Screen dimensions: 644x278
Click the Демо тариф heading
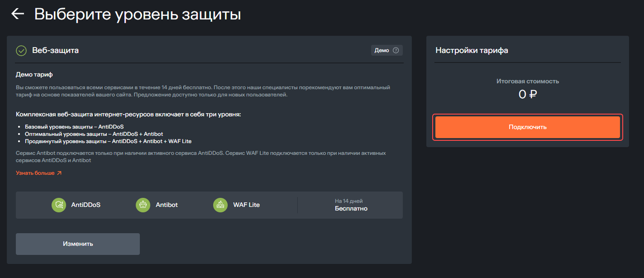coord(38,74)
